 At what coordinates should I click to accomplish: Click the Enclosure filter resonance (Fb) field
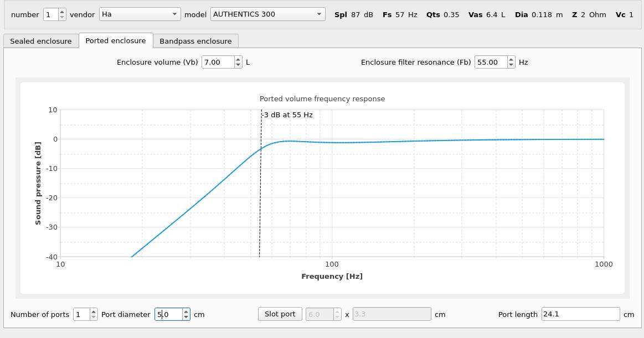click(489, 63)
